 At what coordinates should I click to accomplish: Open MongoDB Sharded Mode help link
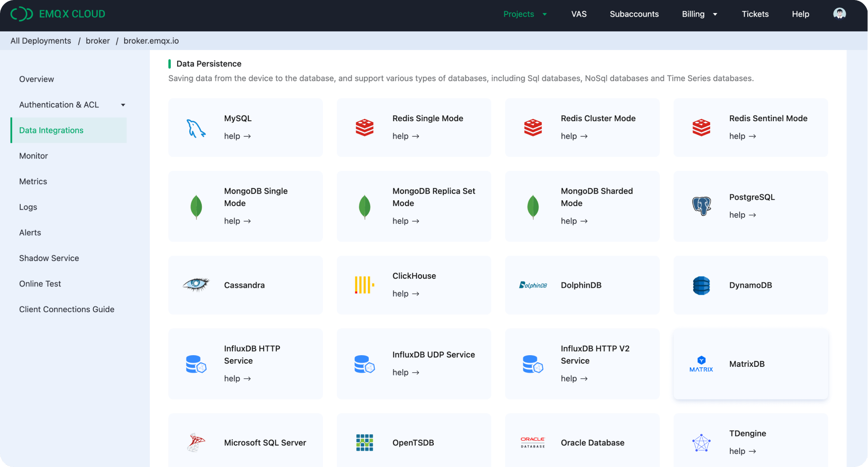point(574,221)
